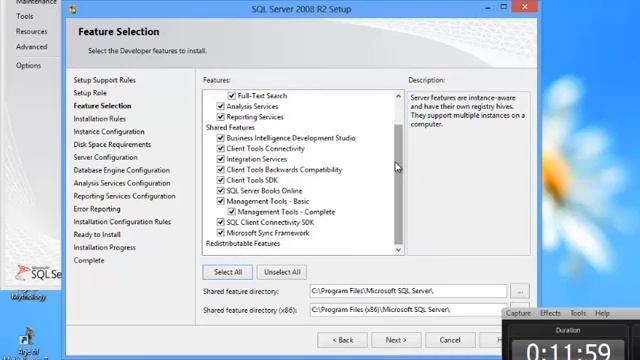This screenshot has height=360, width=640.
Task: Click the Shared feature directory path field
Action: (408, 291)
